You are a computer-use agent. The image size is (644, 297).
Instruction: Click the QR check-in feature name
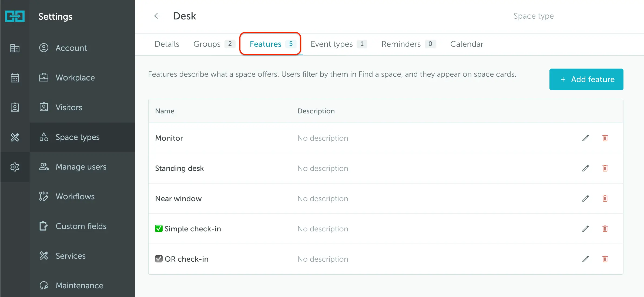coord(182,259)
